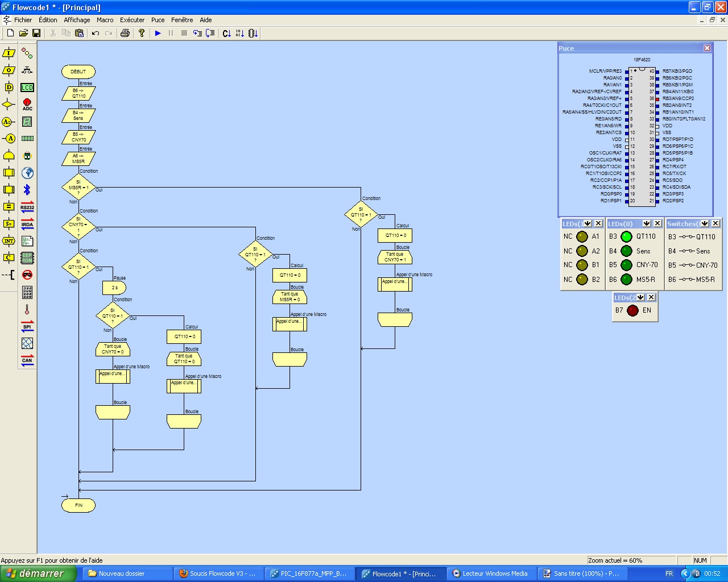The height and width of the screenshot is (582, 728).
Task: Switch to Lecteur Windows Media taskbar button
Action: point(490,573)
